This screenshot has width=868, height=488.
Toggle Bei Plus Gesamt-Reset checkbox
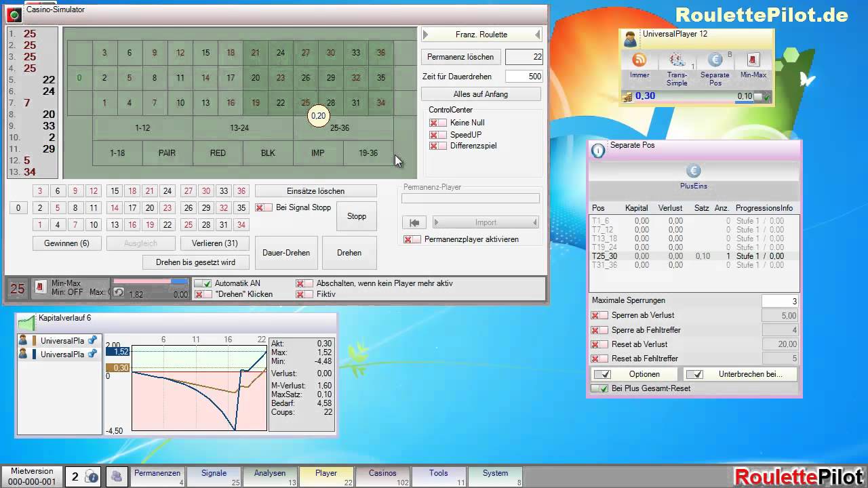[599, 388]
